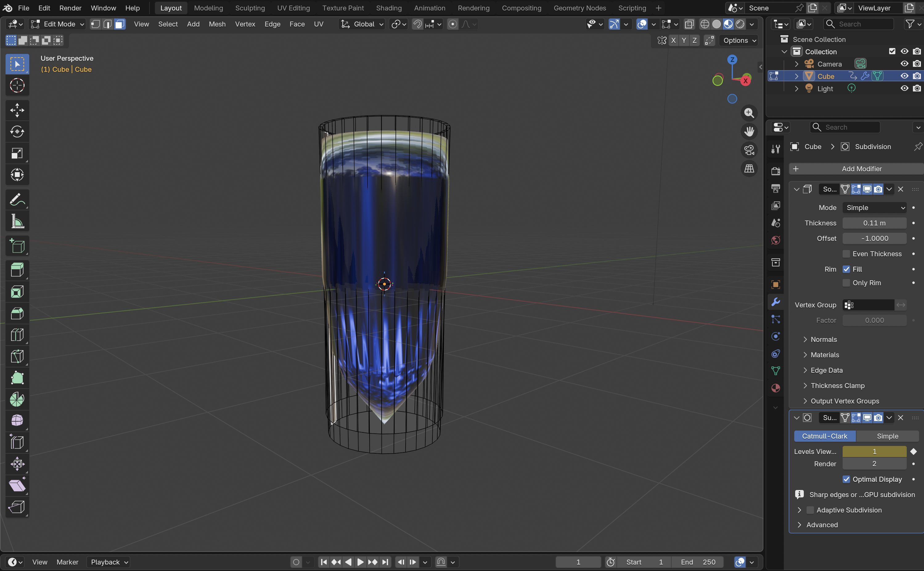
Task: Select the Loop Cut tool
Action: (17, 335)
